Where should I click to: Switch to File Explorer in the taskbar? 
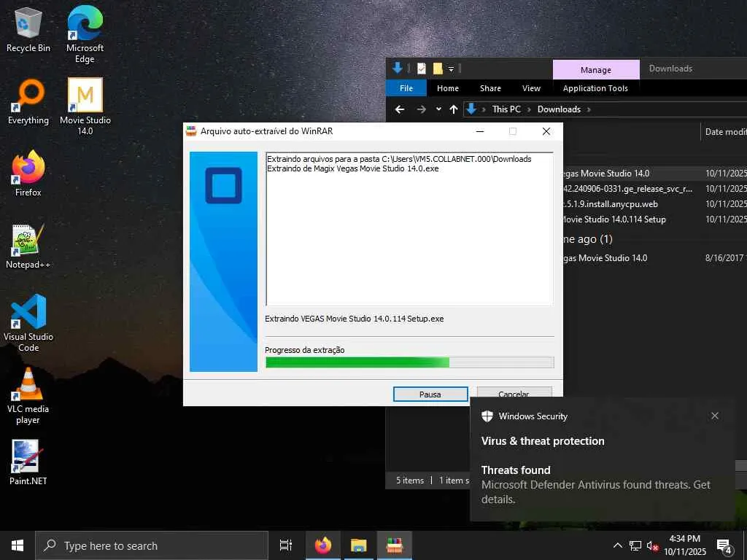(358, 545)
